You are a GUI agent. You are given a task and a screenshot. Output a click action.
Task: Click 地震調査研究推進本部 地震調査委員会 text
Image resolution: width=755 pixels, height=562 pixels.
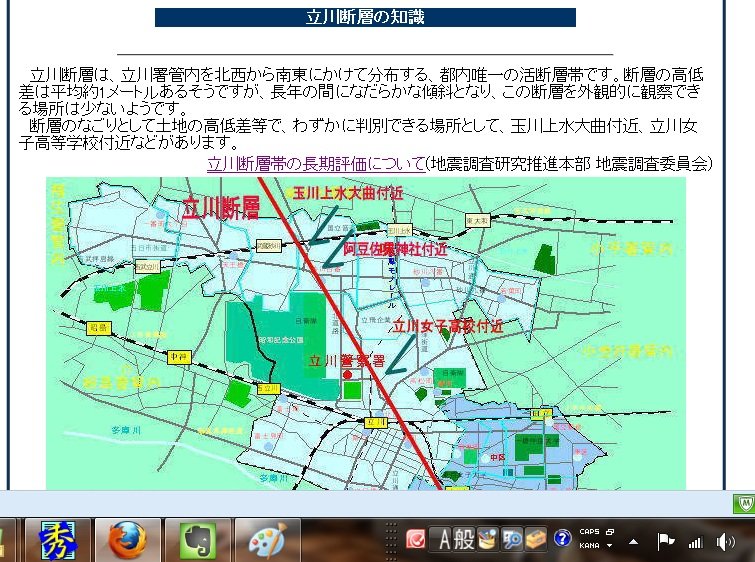coord(570,164)
